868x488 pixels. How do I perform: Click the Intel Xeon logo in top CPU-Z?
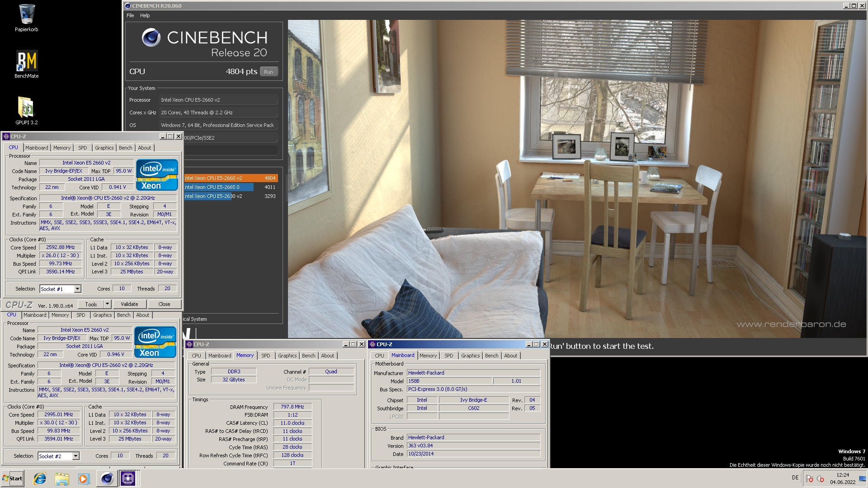click(157, 174)
